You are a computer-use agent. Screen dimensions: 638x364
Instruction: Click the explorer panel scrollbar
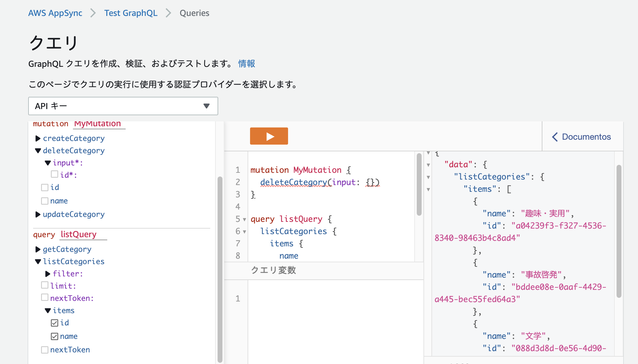(x=220, y=270)
